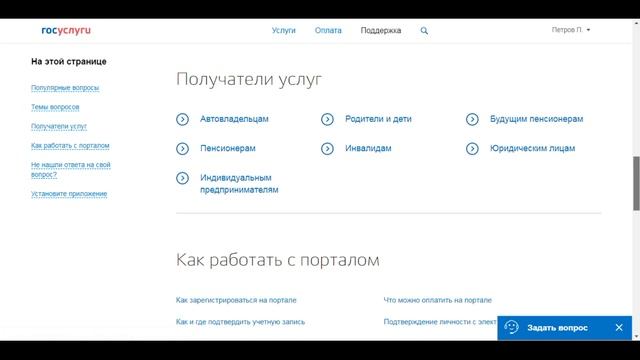Screen dimensions: 640x360
Task: Open Не нашли ответа на свой вопрос link
Action: [x=71, y=169]
